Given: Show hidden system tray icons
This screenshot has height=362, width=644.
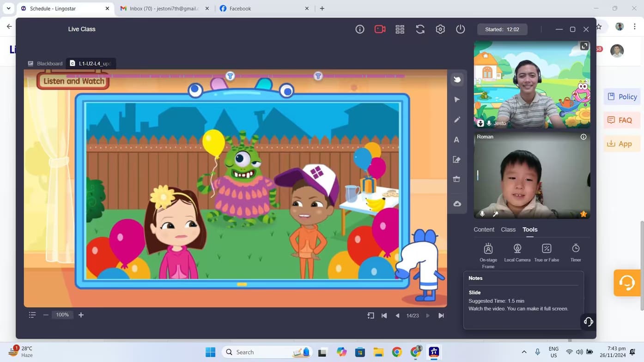Looking at the screenshot, I should [x=524, y=352].
